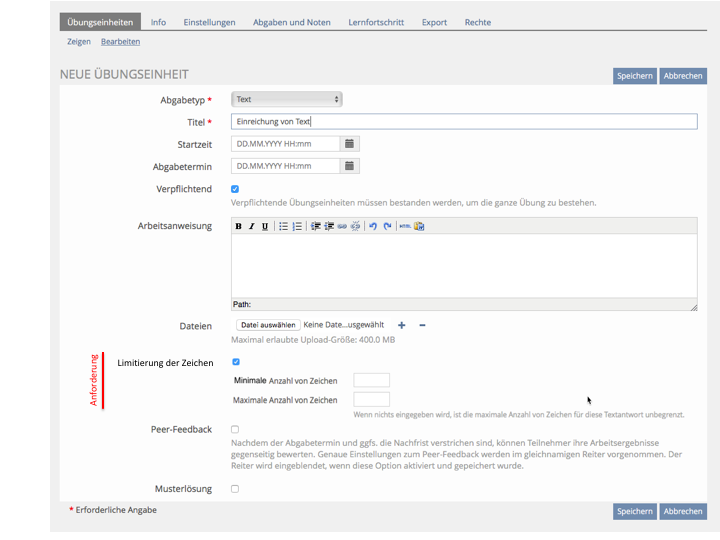Click the bottom Abbrechen button
Image resolution: width=720 pixels, height=540 pixels.
(x=683, y=511)
